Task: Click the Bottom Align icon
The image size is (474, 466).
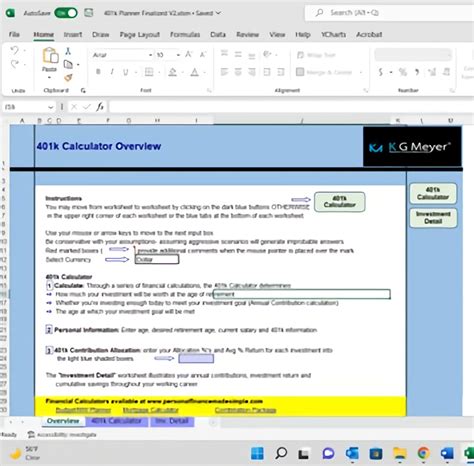Action: (252, 55)
